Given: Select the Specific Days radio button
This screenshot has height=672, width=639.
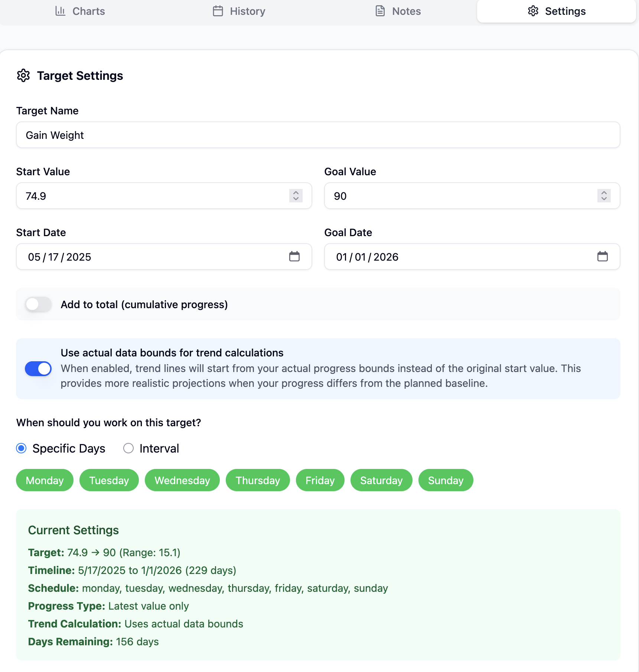Looking at the screenshot, I should click(x=21, y=448).
